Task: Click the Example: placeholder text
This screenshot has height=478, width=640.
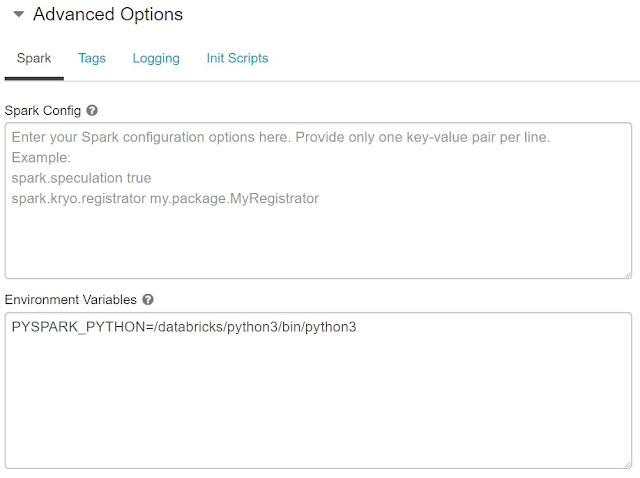Action: 40,158
